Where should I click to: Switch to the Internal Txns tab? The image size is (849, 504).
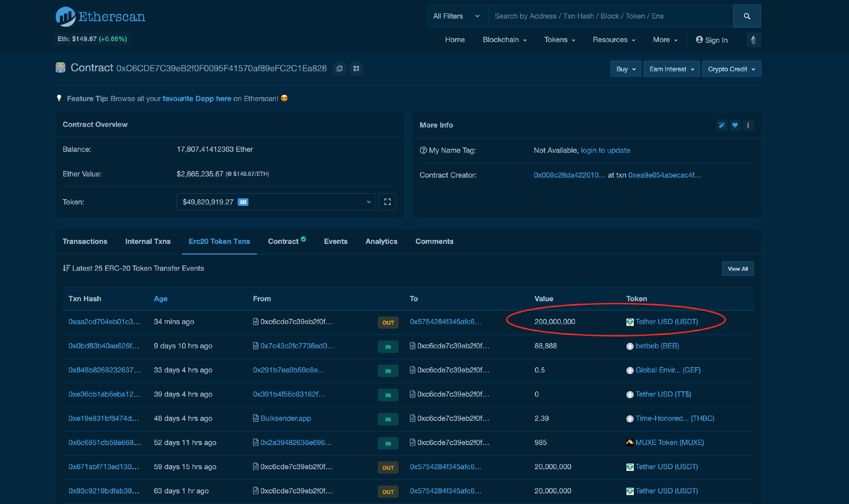[148, 242]
